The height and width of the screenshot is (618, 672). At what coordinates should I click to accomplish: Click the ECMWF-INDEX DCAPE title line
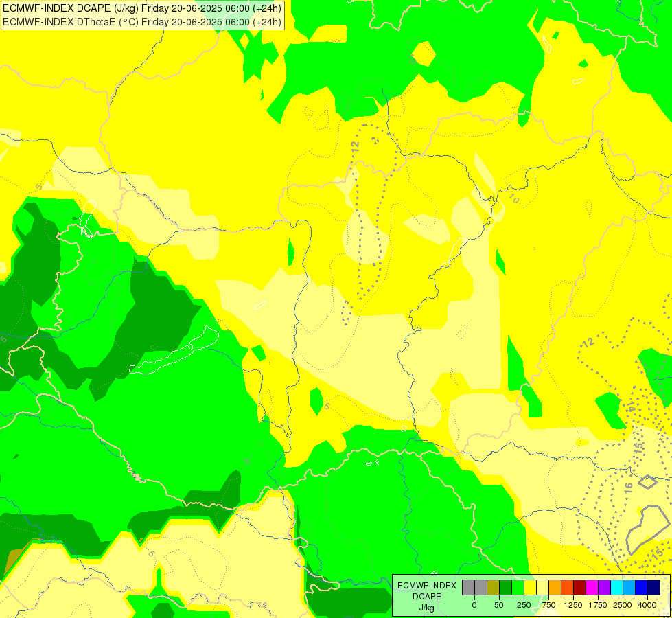[x=142, y=8]
